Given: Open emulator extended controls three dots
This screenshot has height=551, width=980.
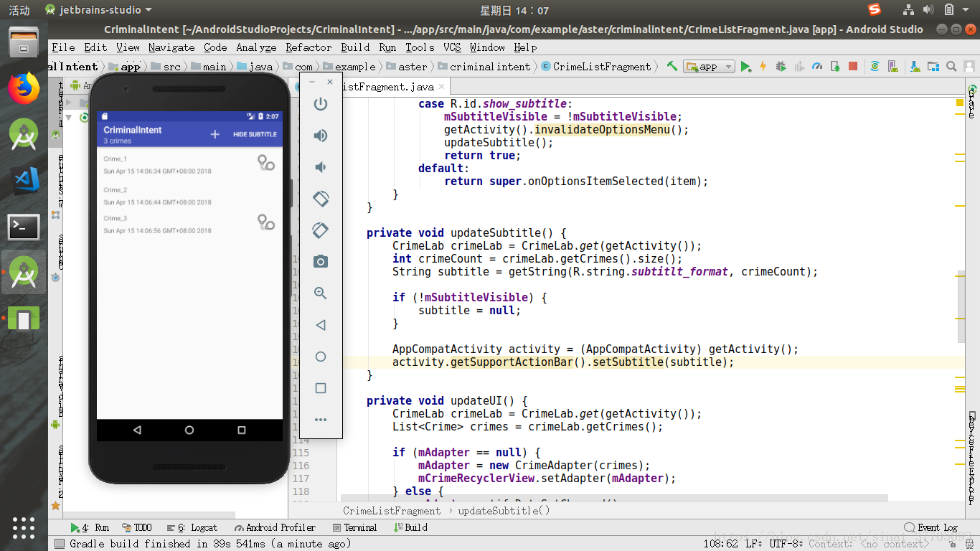Looking at the screenshot, I should (321, 420).
